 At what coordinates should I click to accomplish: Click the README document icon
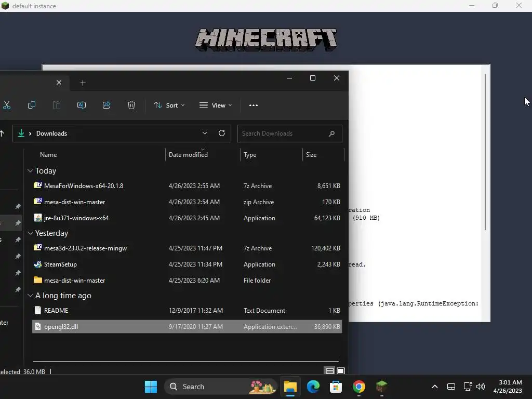[x=37, y=310]
